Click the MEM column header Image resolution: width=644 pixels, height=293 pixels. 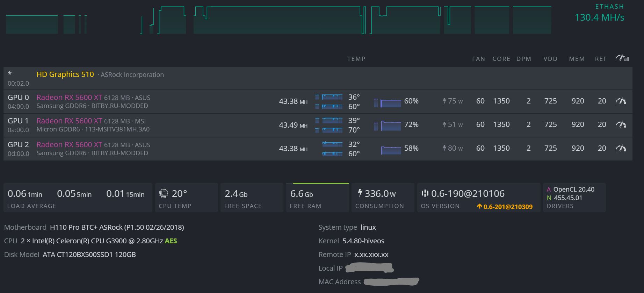pyautogui.click(x=577, y=59)
